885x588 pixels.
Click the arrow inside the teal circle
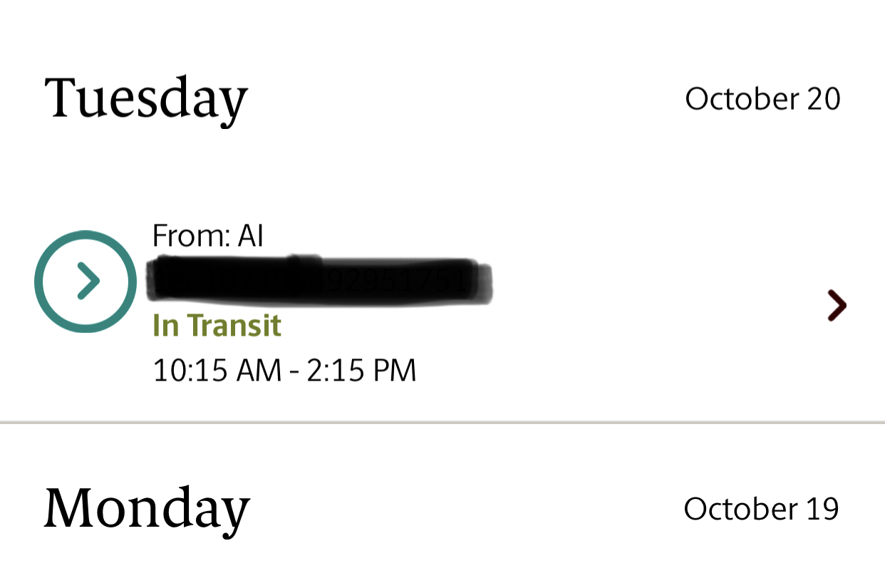pyautogui.click(x=88, y=282)
